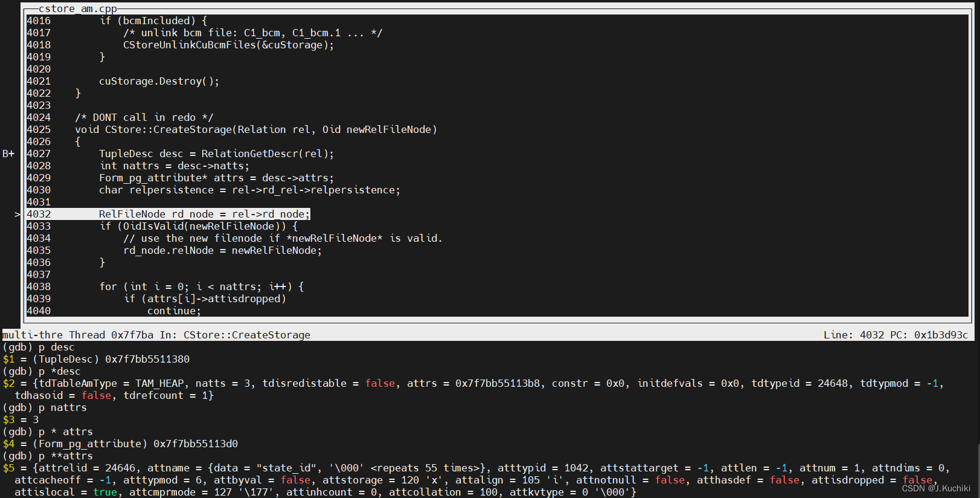Click the B+ breakpoint marker at line 4027
980x498 pixels.
tap(8, 154)
